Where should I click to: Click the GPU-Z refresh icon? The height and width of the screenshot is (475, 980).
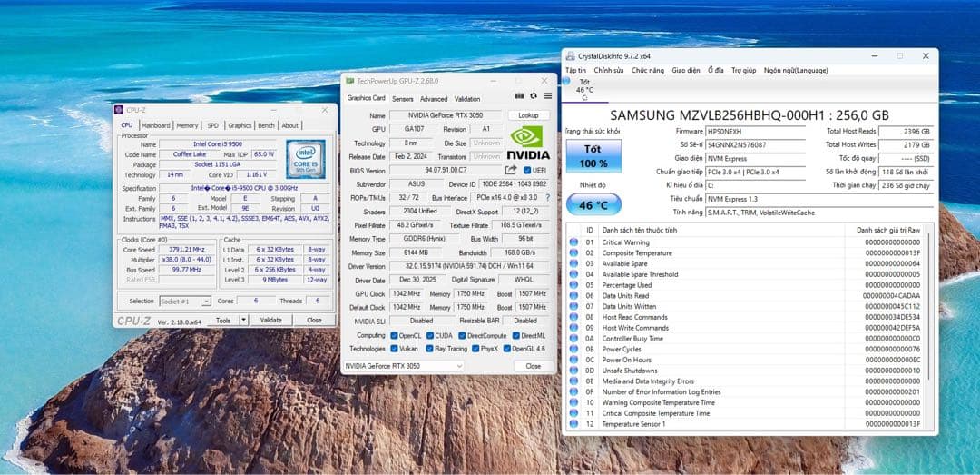(x=534, y=95)
